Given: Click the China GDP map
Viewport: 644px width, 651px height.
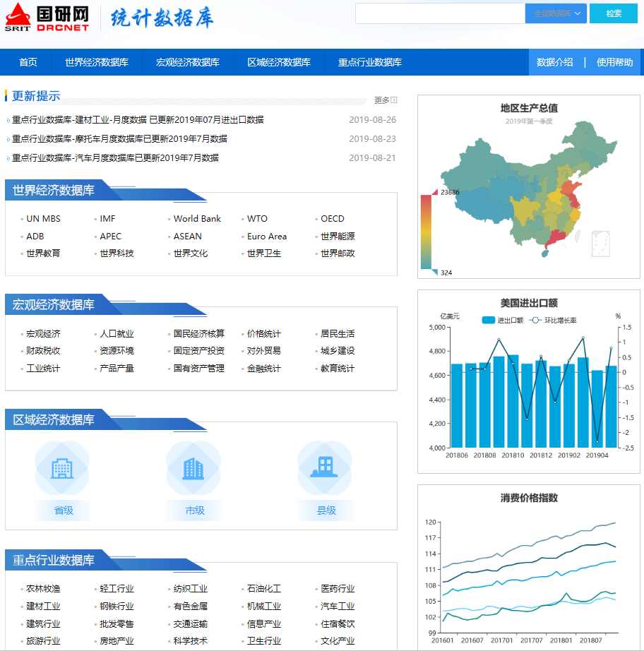Looking at the screenshot, I should pyautogui.click(x=529, y=189).
